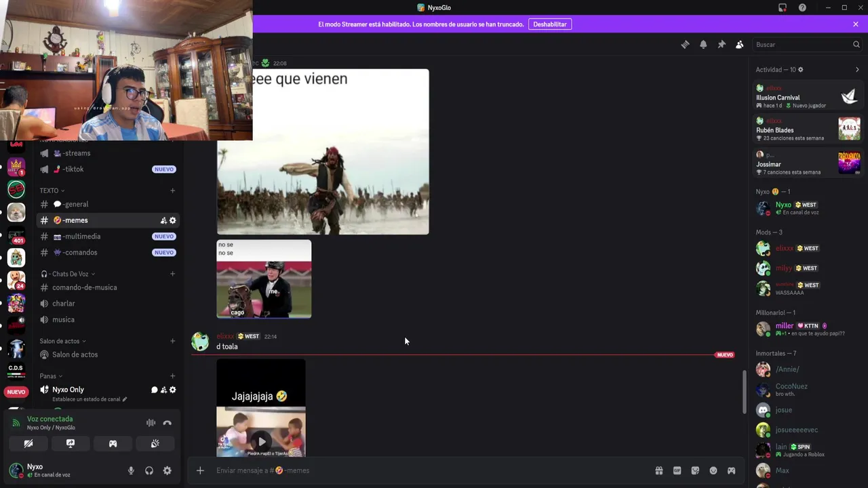Select the -tiktok announcement channel

click(108, 169)
